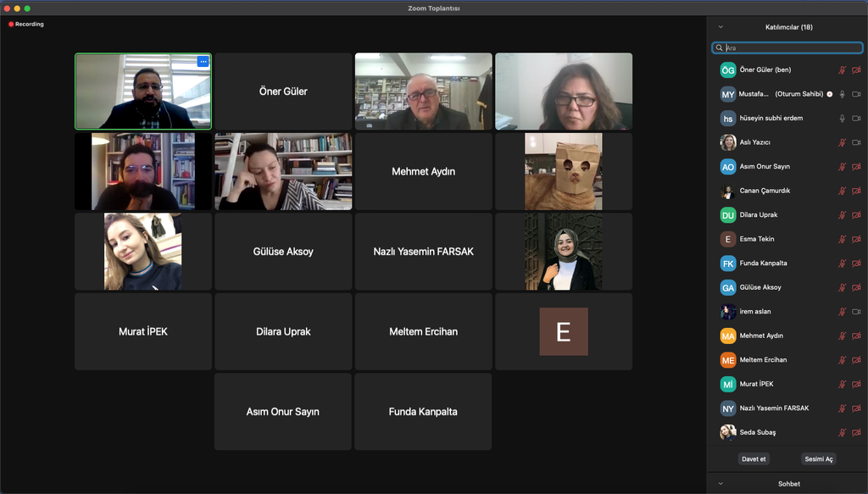Select Esma Tekin in participants list
The width and height of the screenshot is (868, 494).
click(x=787, y=239)
